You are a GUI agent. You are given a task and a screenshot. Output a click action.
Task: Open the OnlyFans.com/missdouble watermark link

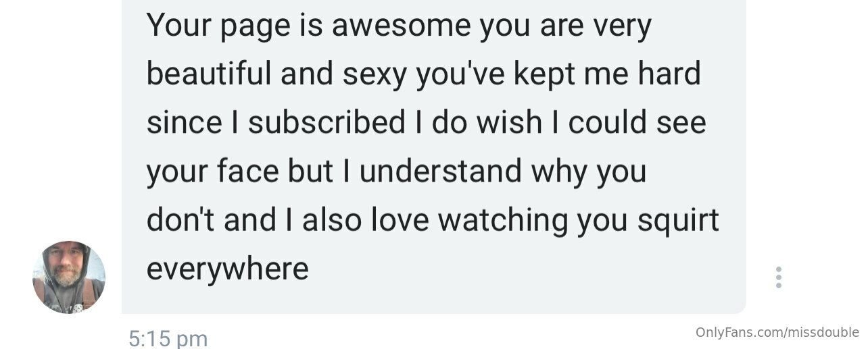tap(777, 333)
